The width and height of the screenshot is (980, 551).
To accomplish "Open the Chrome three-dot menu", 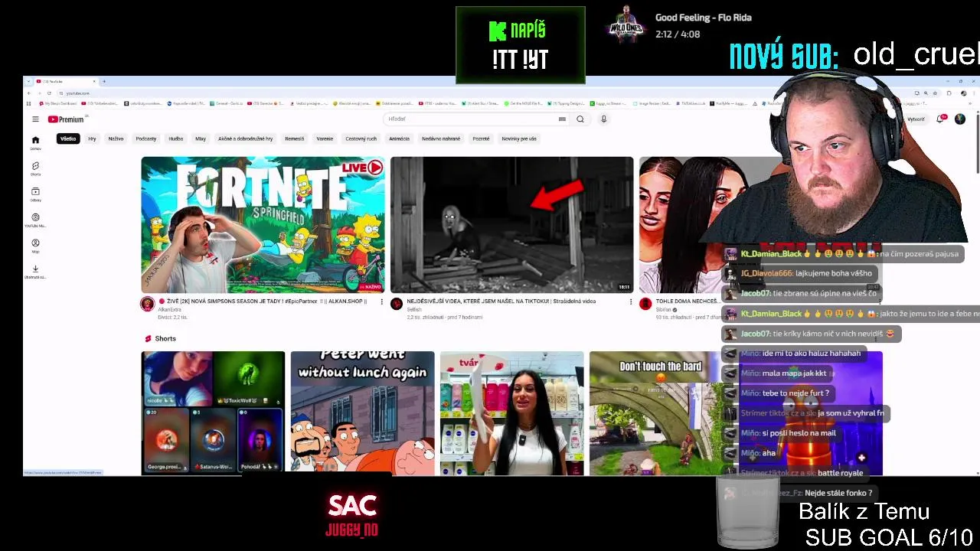I will (x=974, y=93).
